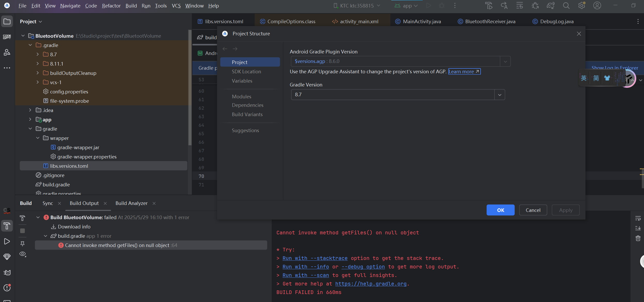
Task: Click the Learn more link about AGP
Action: click(x=464, y=71)
